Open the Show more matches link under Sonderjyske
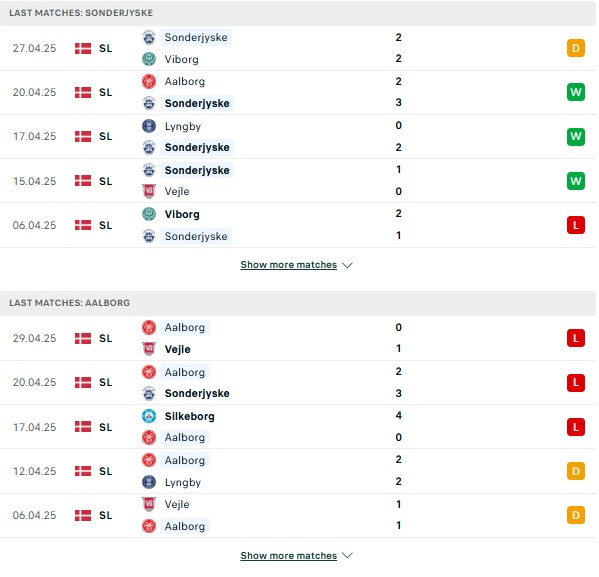 tap(288, 265)
